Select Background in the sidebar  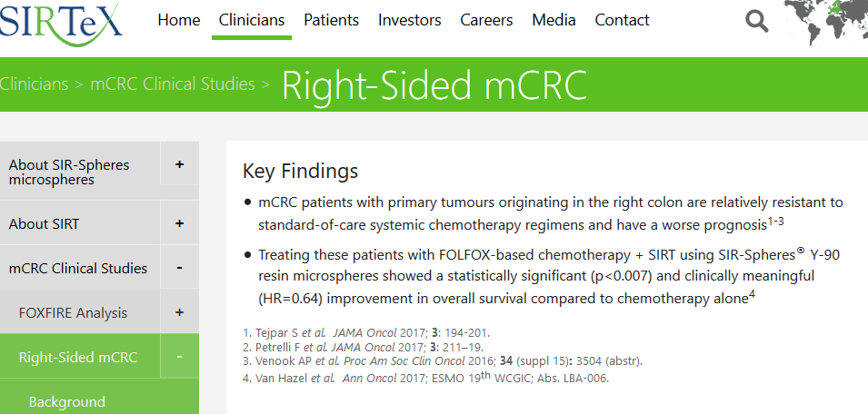click(67, 402)
